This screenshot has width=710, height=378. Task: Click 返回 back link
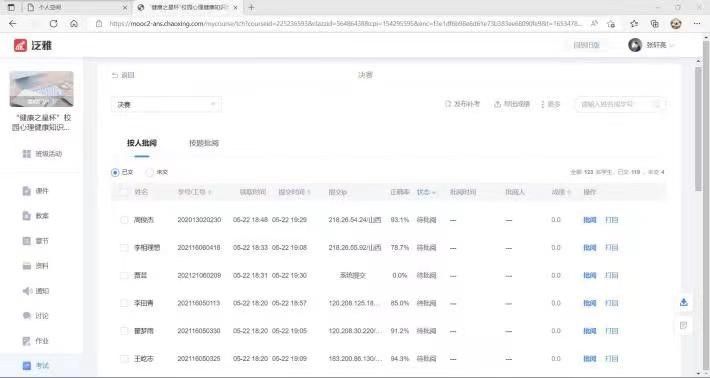pos(123,75)
